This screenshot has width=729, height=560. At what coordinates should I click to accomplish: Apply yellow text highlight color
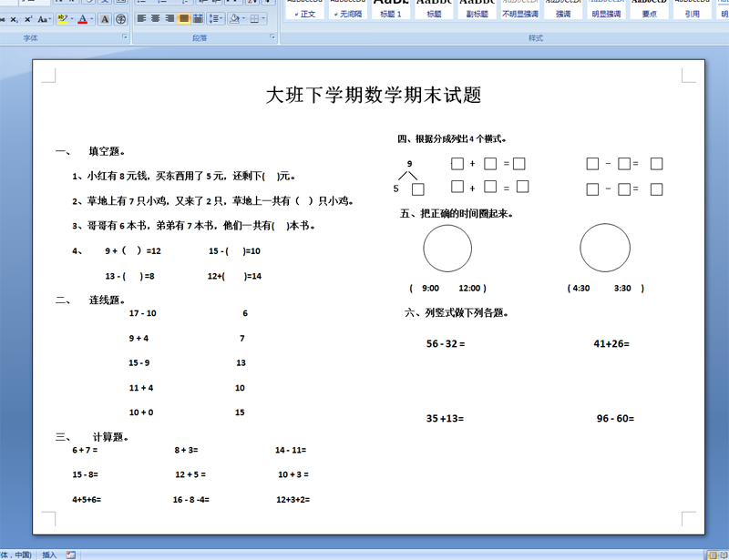point(62,19)
